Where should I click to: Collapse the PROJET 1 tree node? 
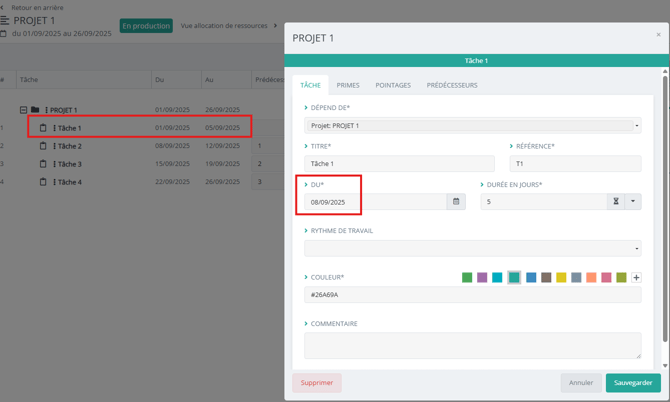[x=23, y=110]
